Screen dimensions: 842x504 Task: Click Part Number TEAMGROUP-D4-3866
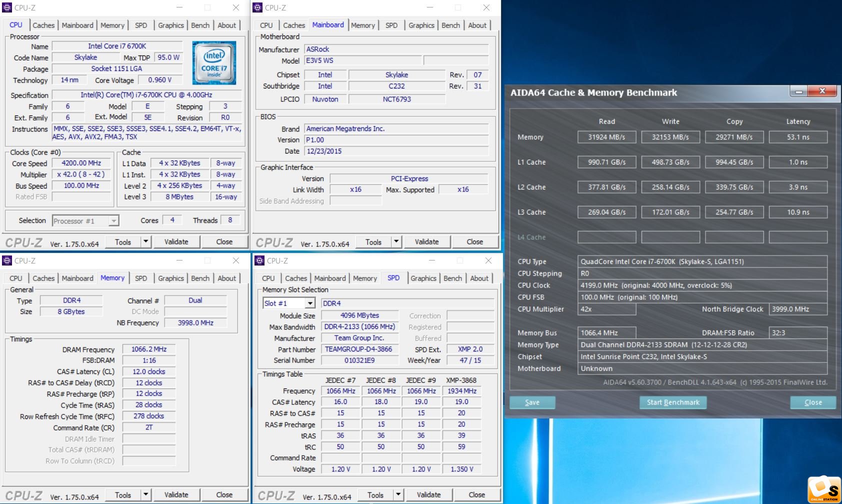[359, 349]
